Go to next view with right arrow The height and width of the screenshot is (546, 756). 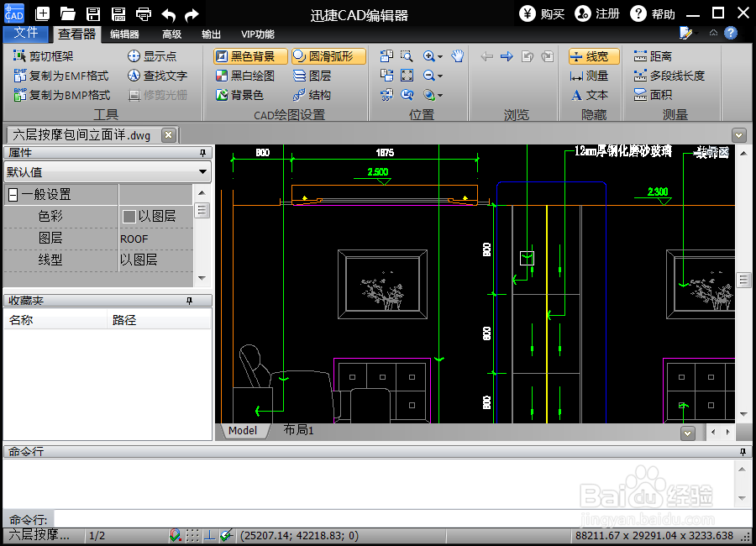click(507, 56)
